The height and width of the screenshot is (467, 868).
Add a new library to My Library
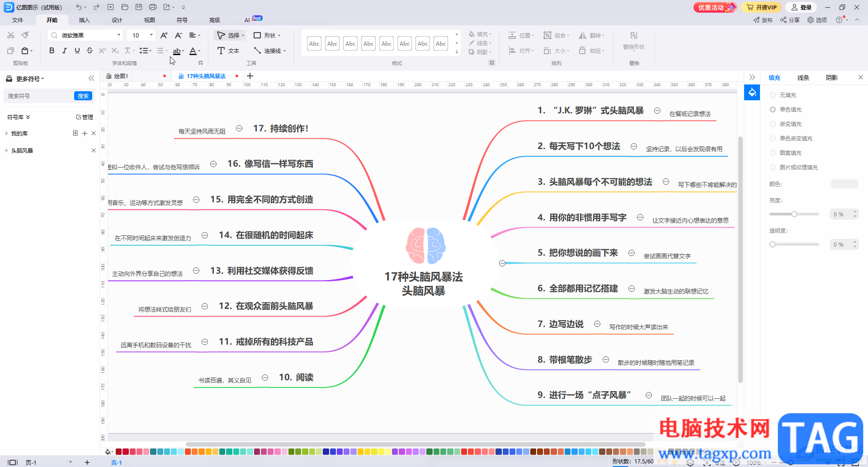pyautogui.click(x=85, y=133)
